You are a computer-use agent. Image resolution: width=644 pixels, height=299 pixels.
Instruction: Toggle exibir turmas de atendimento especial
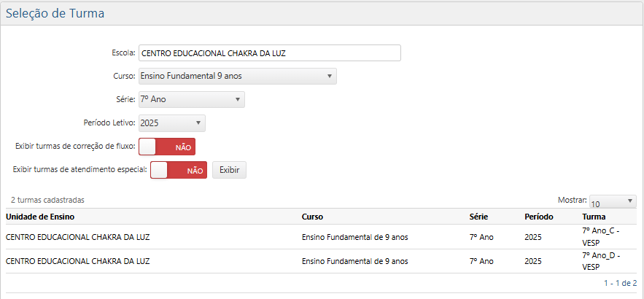178,170
